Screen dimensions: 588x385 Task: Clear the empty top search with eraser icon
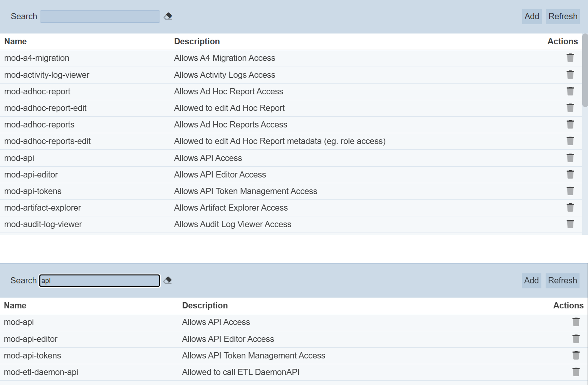tap(168, 17)
